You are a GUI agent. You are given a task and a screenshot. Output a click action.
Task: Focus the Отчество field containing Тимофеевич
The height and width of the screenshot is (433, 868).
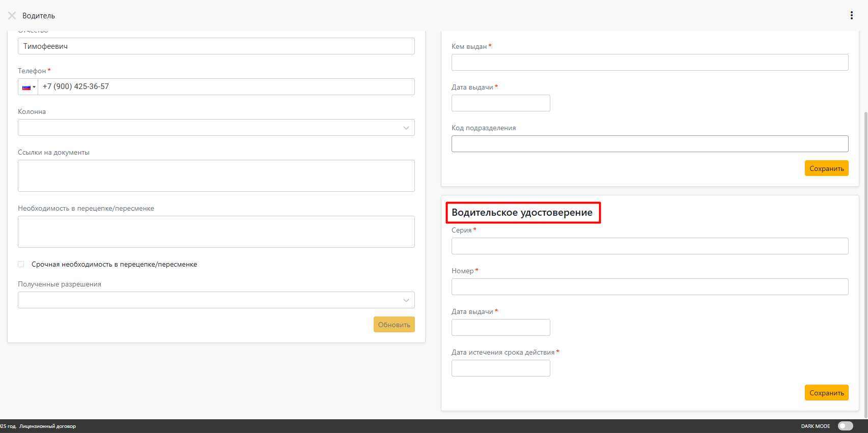(x=216, y=46)
